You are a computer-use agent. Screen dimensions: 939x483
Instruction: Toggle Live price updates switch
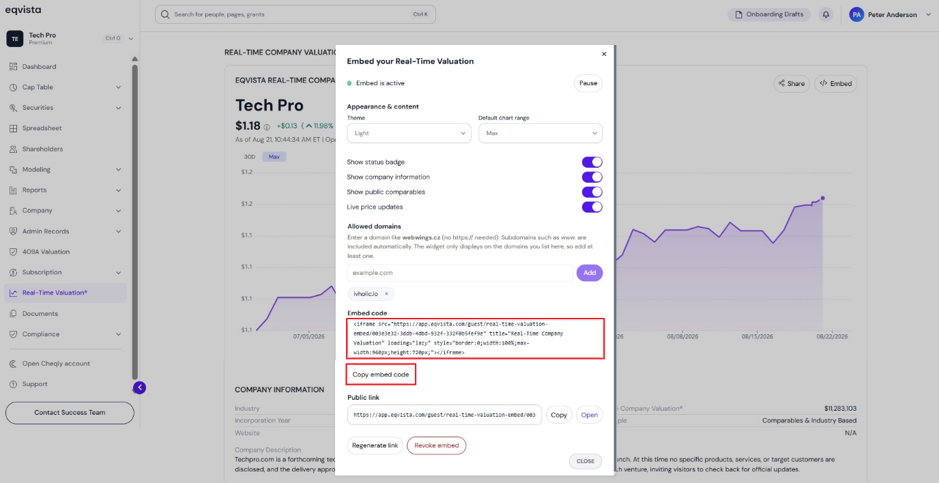tap(592, 207)
